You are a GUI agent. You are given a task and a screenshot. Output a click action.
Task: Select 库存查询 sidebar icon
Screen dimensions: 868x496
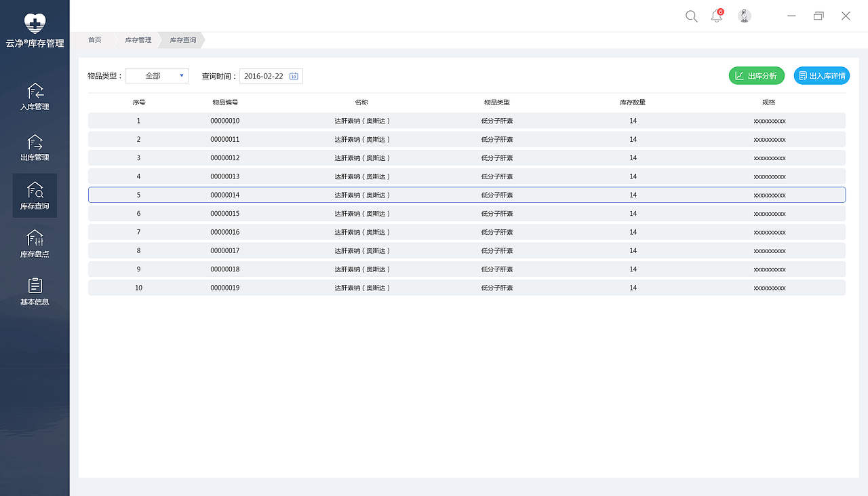point(35,189)
